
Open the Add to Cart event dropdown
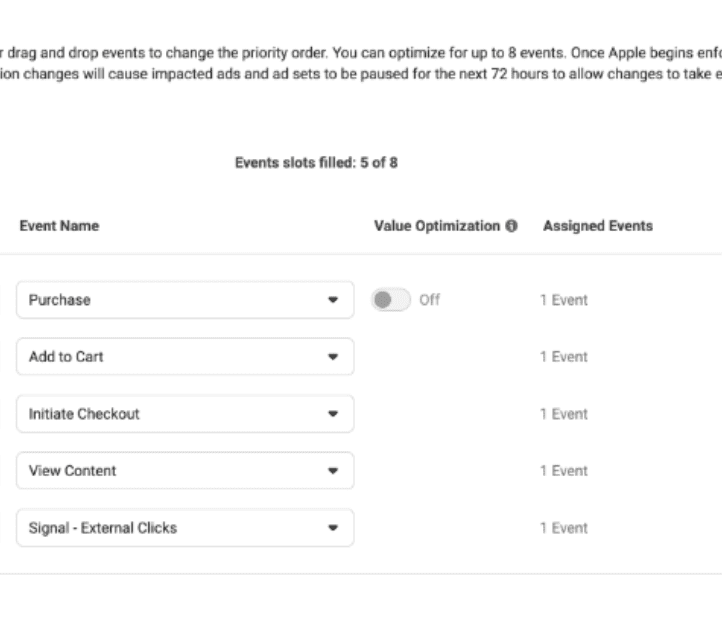185,357
